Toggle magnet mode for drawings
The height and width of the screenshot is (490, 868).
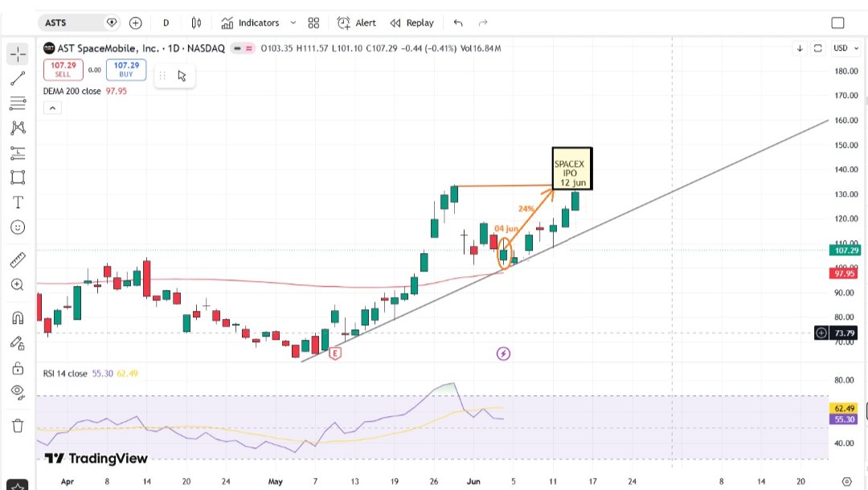[x=18, y=318]
